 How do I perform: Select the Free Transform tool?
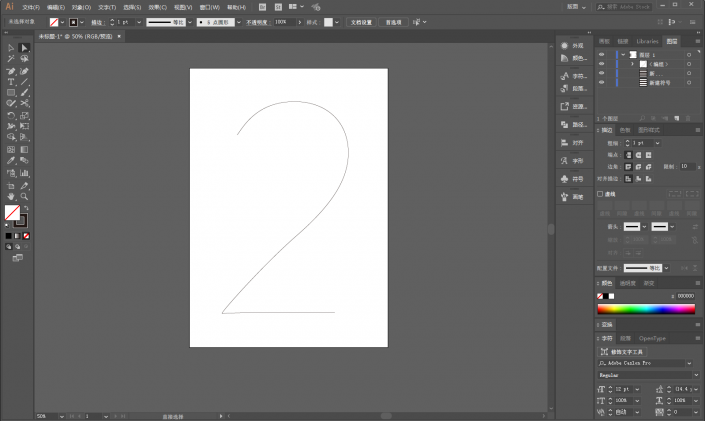point(24,126)
